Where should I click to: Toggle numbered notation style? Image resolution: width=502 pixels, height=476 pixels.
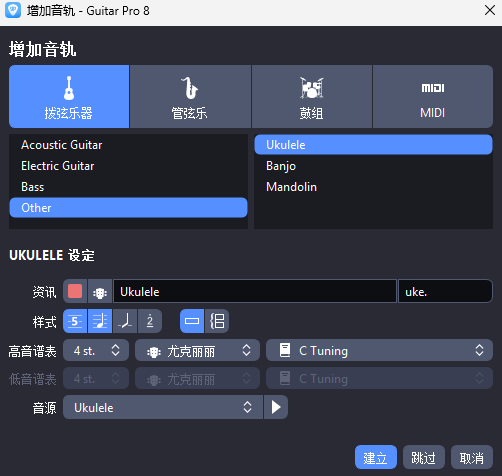point(150,321)
